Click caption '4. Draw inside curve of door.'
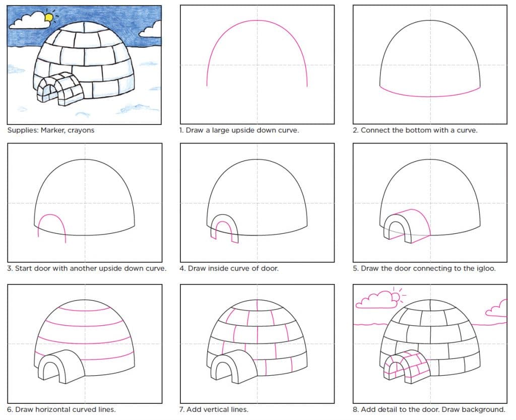Image resolution: width=516 pixels, height=420 pixels. 229,268
